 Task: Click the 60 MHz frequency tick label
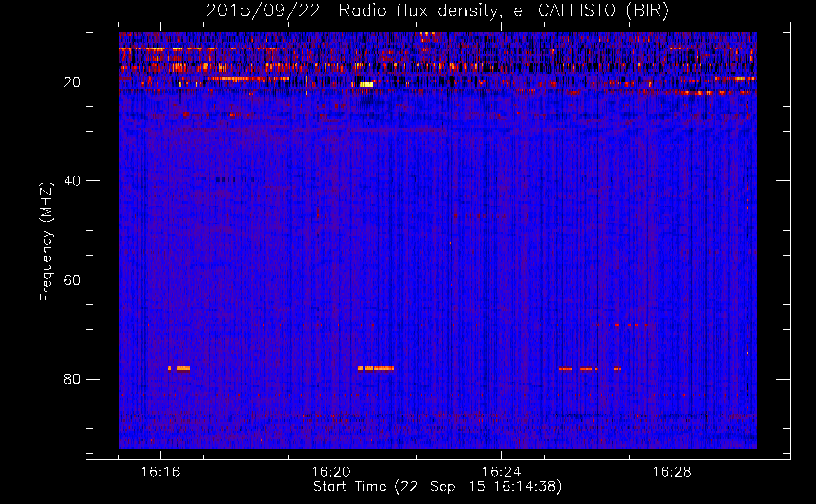73,280
